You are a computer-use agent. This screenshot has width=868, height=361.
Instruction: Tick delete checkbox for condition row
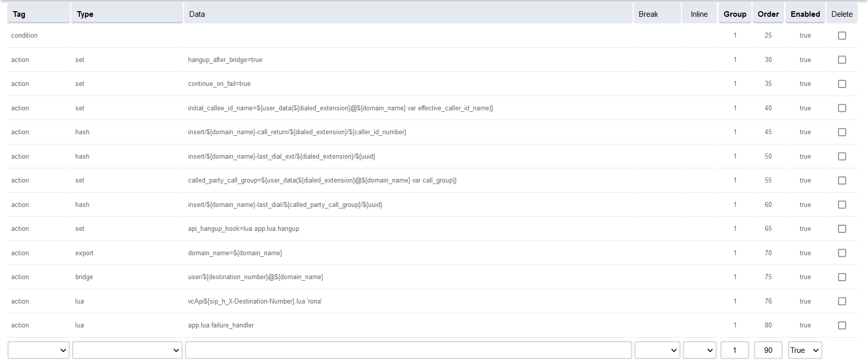[x=842, y=36]
